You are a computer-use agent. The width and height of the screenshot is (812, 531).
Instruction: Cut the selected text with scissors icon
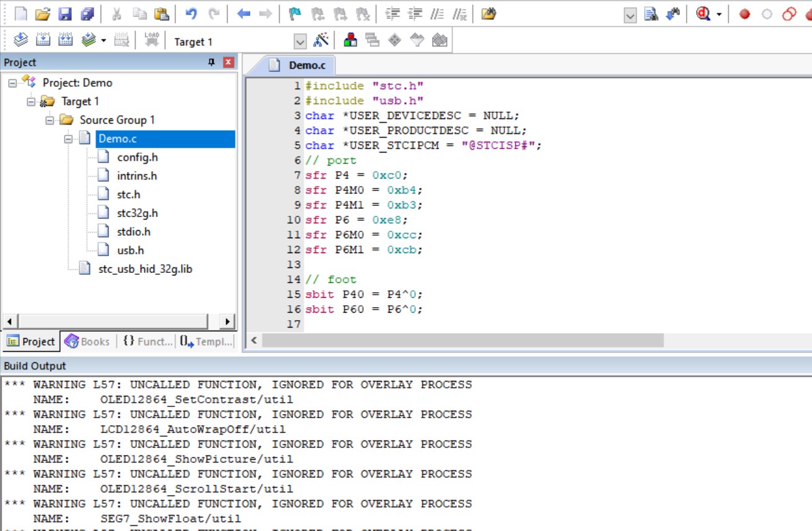pyautogui.click(x=117, y=14)
